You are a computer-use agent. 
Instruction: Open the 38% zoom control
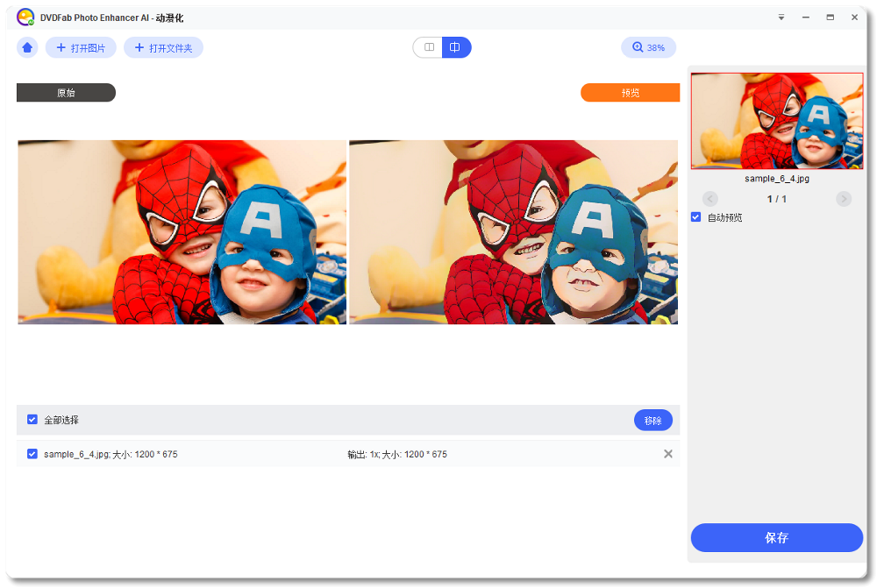(648, 47)
